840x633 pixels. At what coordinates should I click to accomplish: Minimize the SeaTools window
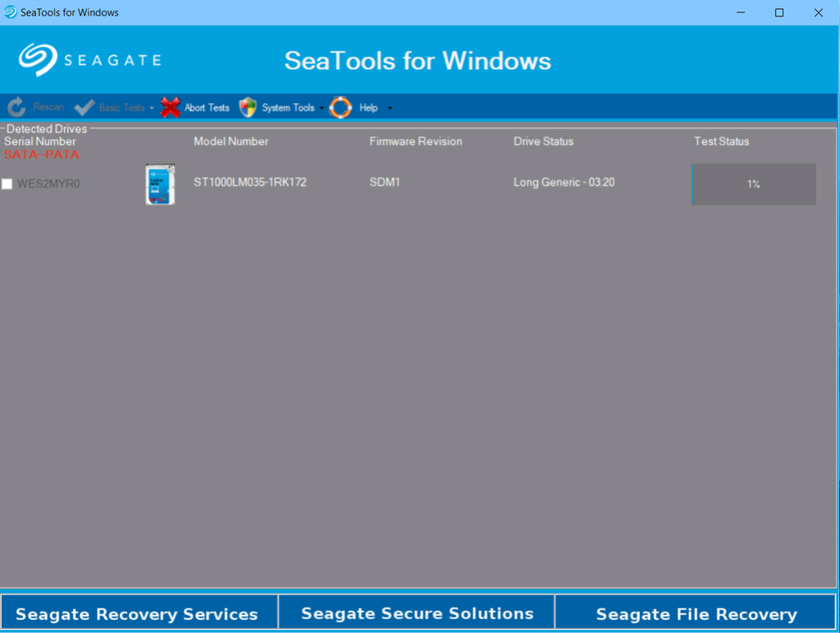741,12
